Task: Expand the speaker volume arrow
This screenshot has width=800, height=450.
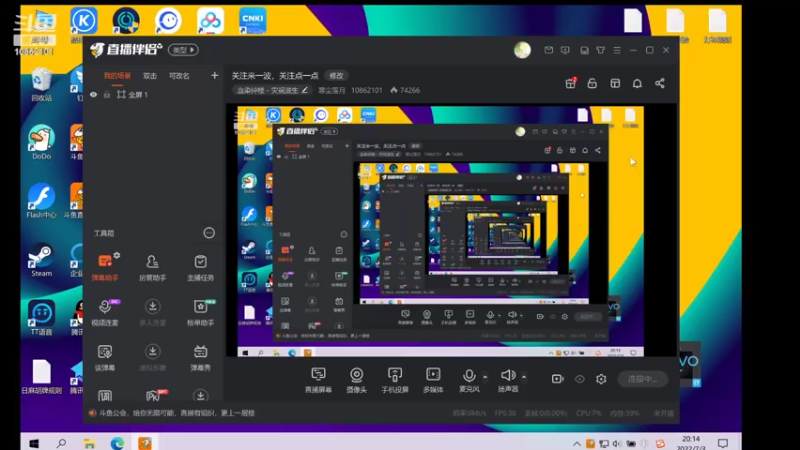Action: point(524,377)
